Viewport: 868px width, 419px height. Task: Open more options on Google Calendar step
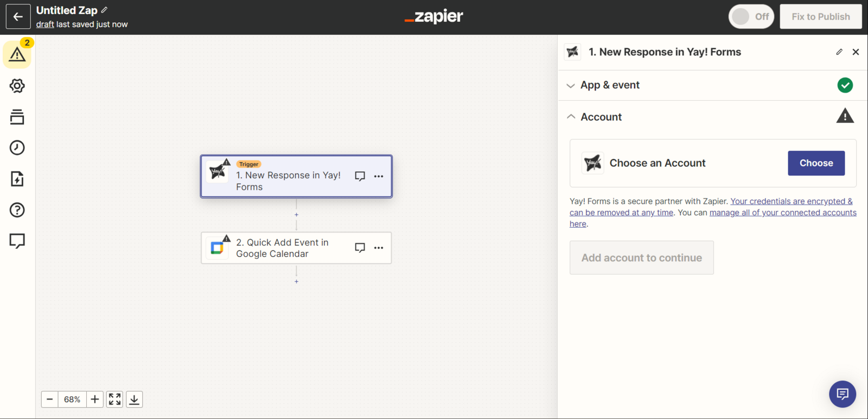[379, 248]
